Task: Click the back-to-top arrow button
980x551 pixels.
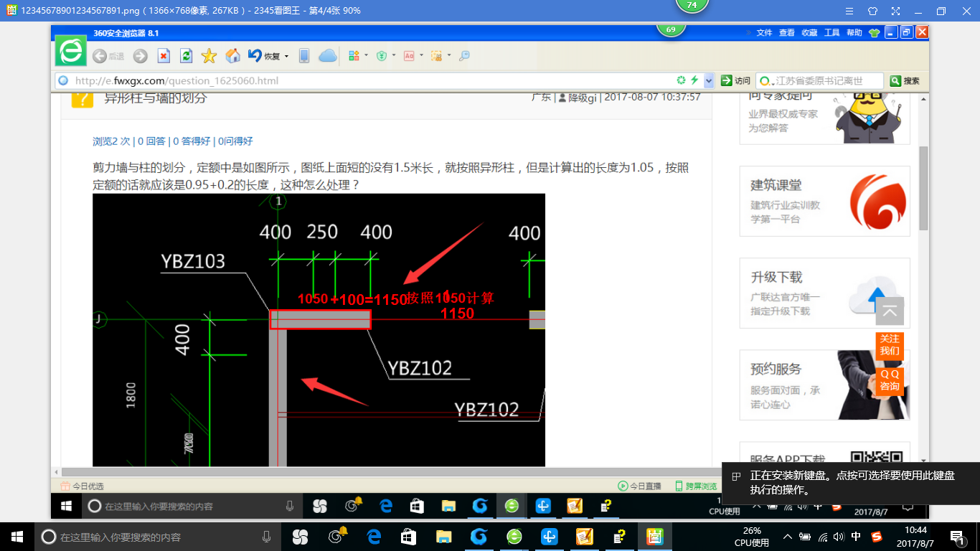Action: pyautogui.click(x=890, y=311)
